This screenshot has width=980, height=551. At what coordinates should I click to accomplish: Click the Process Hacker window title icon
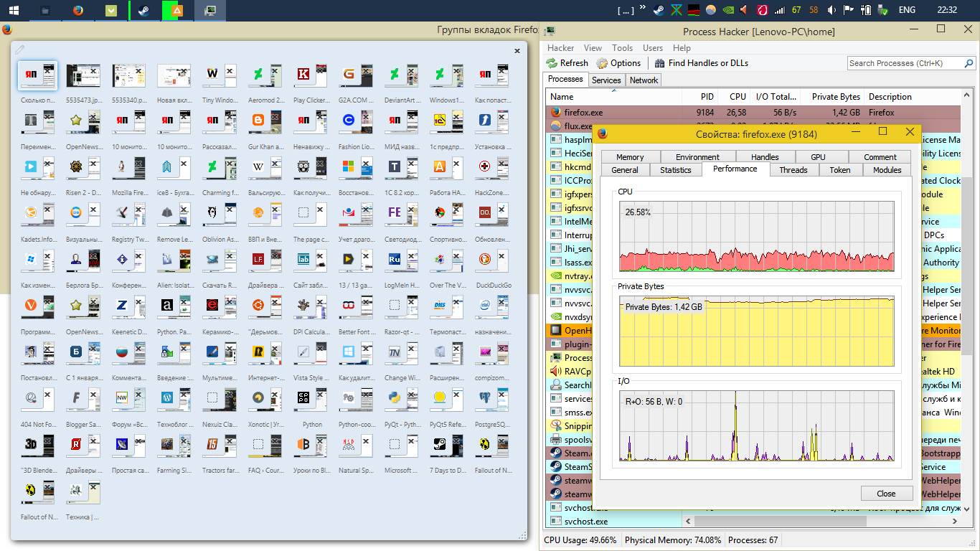click(x=550, y=31)
